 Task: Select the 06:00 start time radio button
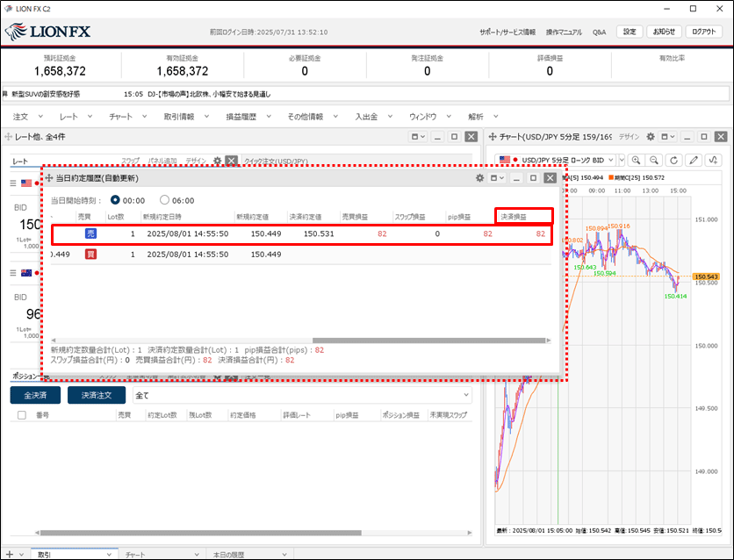[x=164, y=200]
